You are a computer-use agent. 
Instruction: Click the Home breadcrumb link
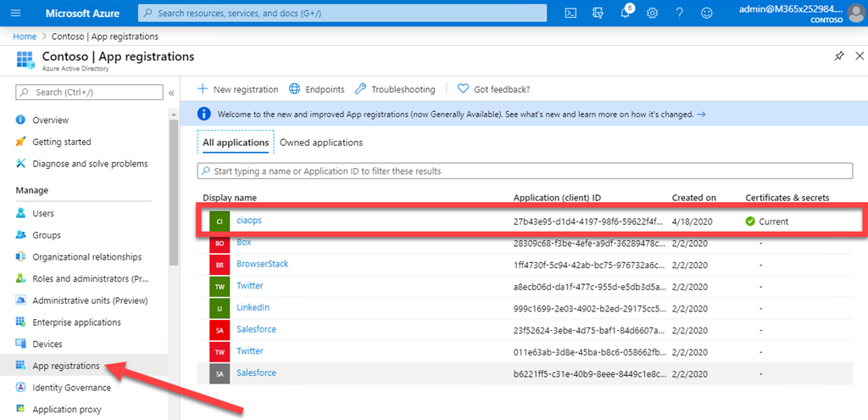click(25, 36)
